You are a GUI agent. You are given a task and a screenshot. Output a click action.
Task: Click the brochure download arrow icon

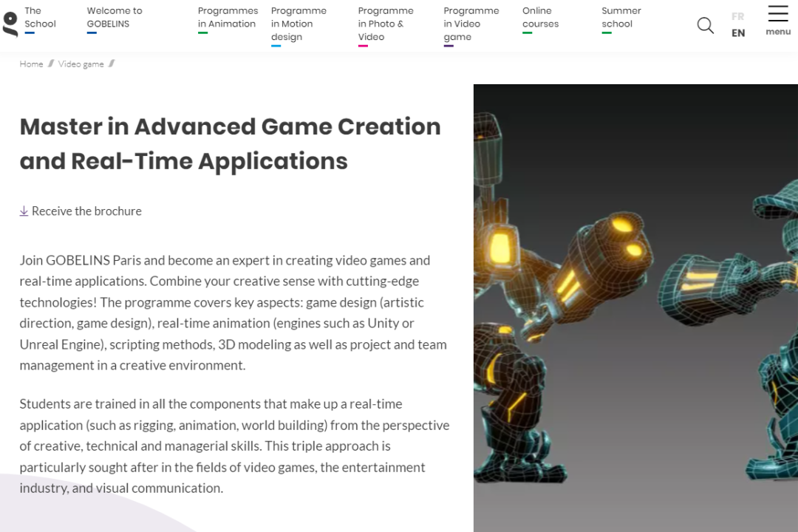click(x=24, y=211)
